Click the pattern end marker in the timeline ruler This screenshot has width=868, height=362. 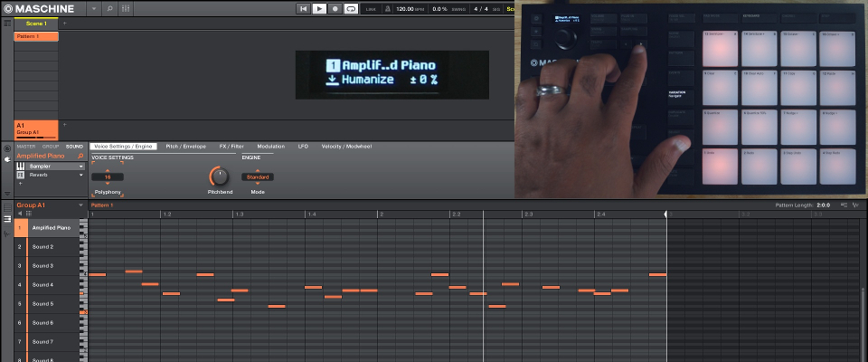666,214
